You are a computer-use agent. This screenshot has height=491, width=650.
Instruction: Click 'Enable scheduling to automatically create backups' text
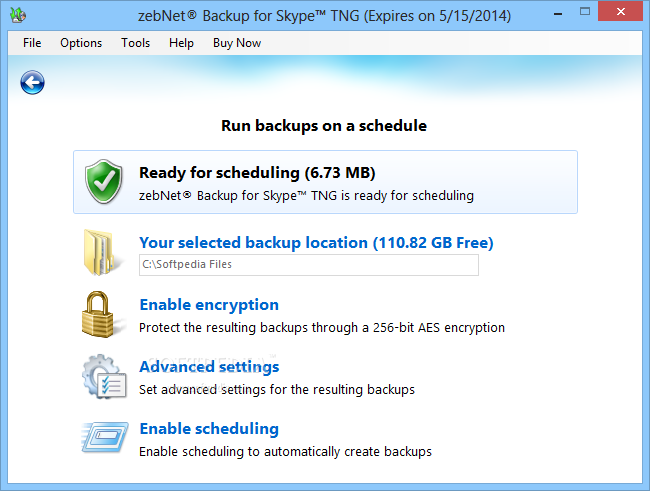(x=285, y=452)
